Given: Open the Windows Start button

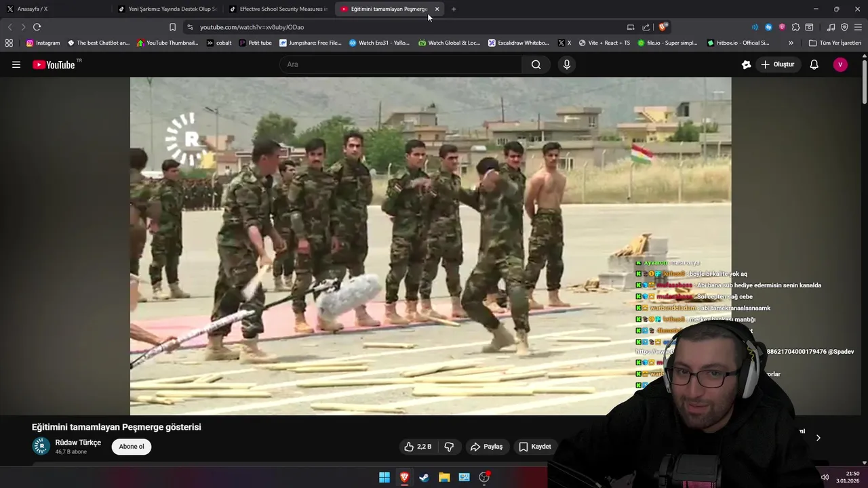Looking at the screenshot, I should tap(384, 477).
